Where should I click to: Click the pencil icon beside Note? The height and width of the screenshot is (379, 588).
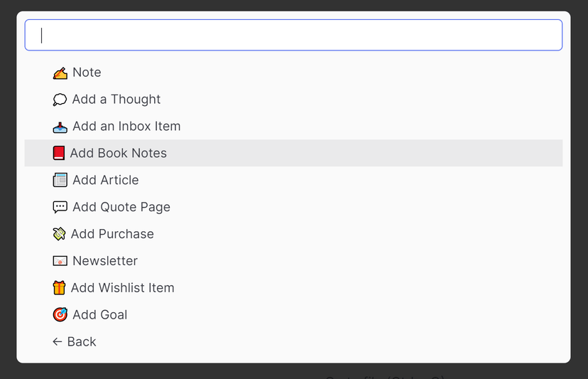pyautogui.click(x=60, y=73)
